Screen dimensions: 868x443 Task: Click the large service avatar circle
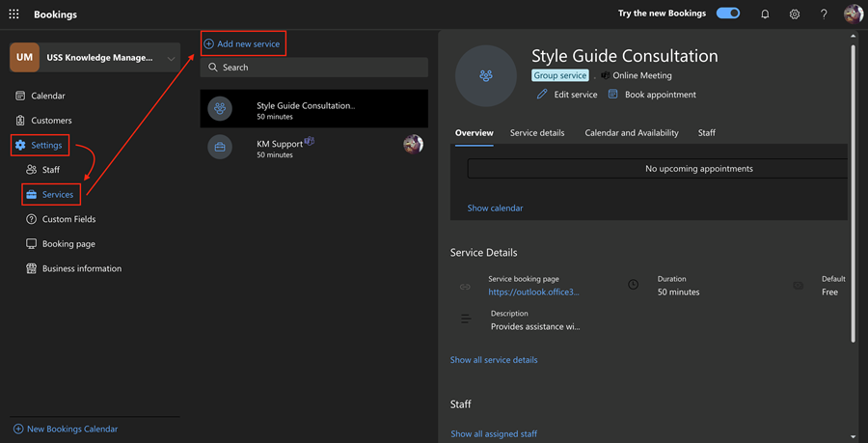pos(486,76)
